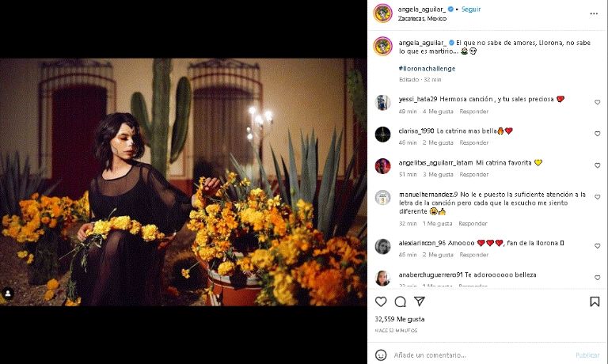Like the post with the heart icon

(x=381, y=301)
